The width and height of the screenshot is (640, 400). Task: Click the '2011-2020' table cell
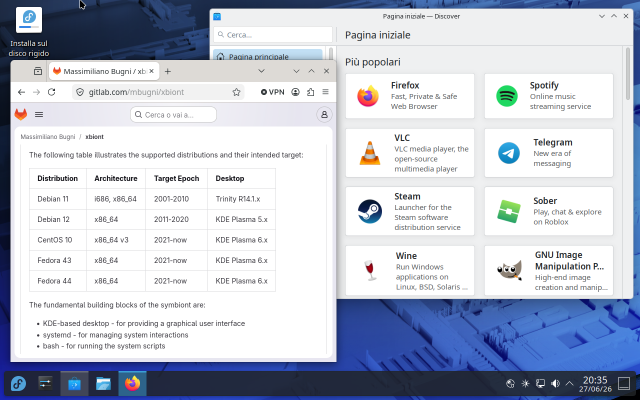(x=176, y=219)
